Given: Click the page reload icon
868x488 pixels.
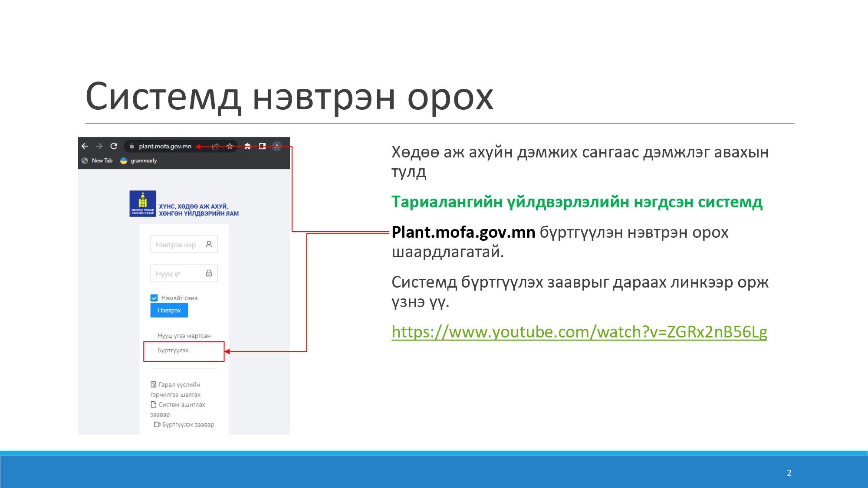Looking at the screenshot, I should pos(114,146).
